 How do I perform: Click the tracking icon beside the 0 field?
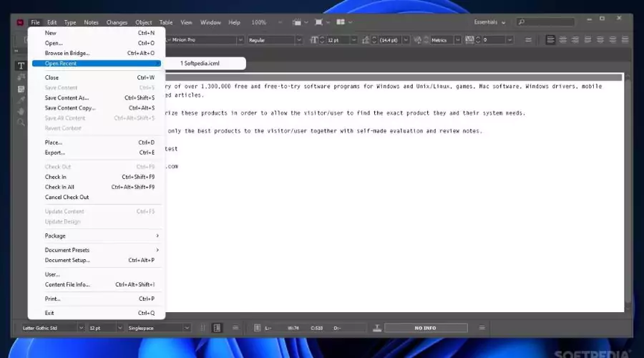(469, 40)
